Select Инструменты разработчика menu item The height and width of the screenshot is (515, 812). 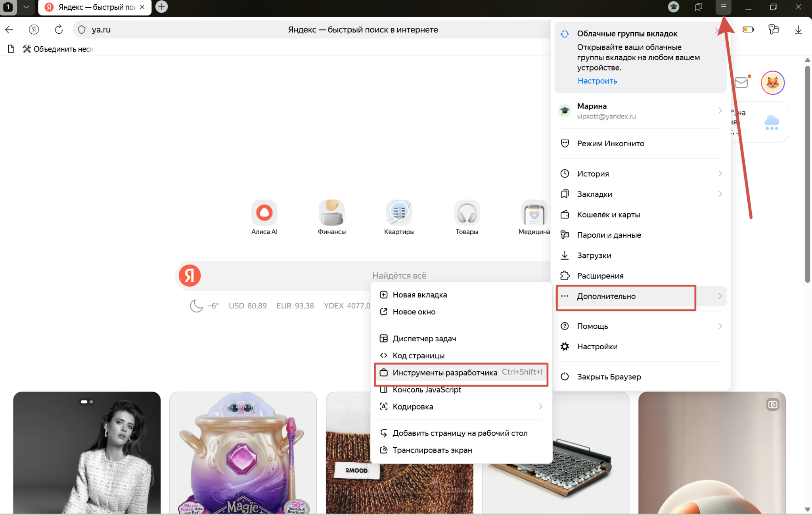point(444,373)
